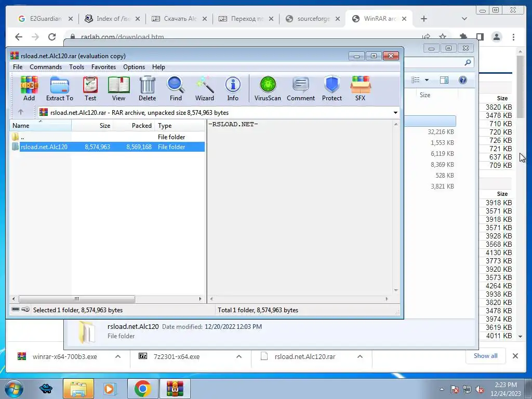Click the Explorer search magnifier icon

click(468, 62)
